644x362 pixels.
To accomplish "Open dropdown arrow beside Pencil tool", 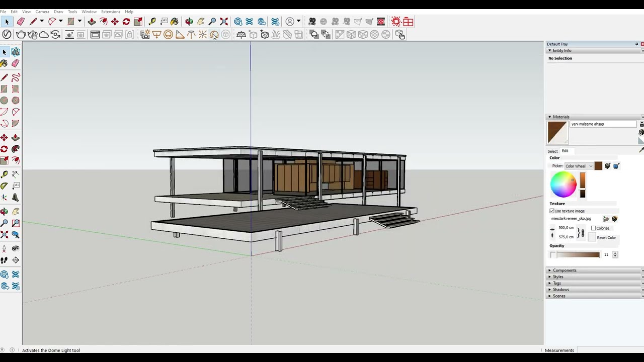I will pos(42,21).
